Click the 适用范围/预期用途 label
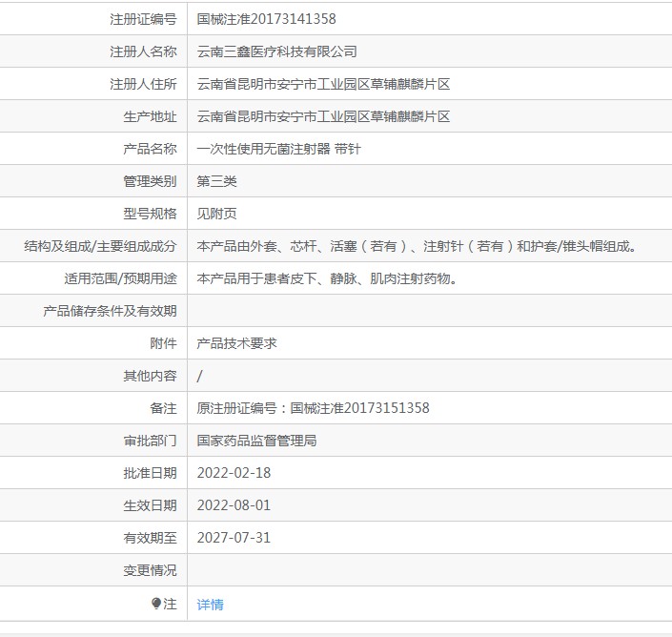 click(x=120, y=278)
